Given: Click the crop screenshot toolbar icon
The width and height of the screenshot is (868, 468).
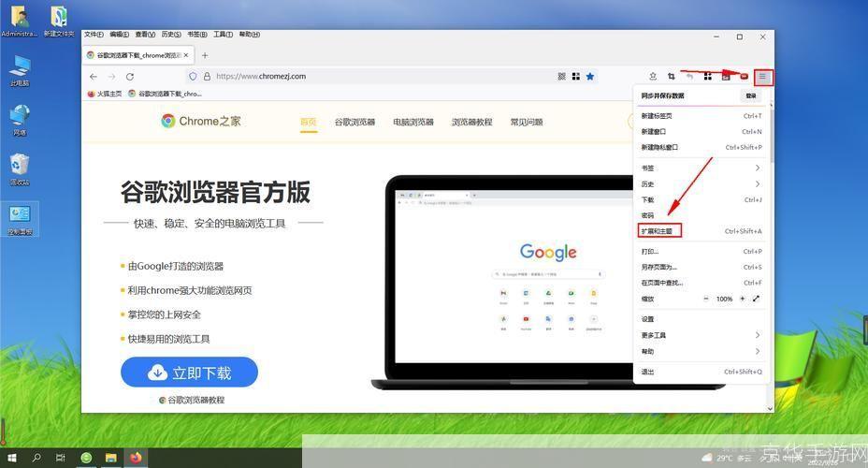Looking at the screenshot, I should [x=671, y=77].
